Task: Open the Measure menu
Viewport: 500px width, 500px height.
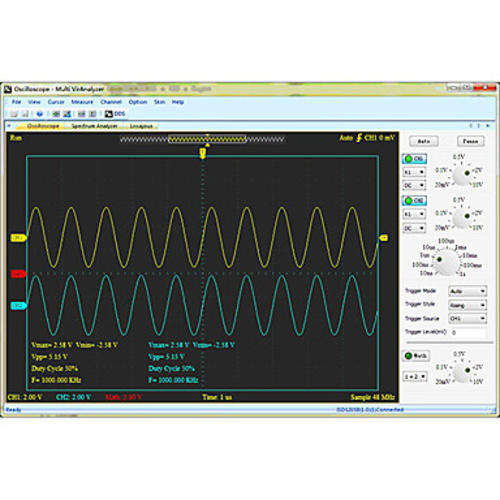Action: click(x=82, y=102)
